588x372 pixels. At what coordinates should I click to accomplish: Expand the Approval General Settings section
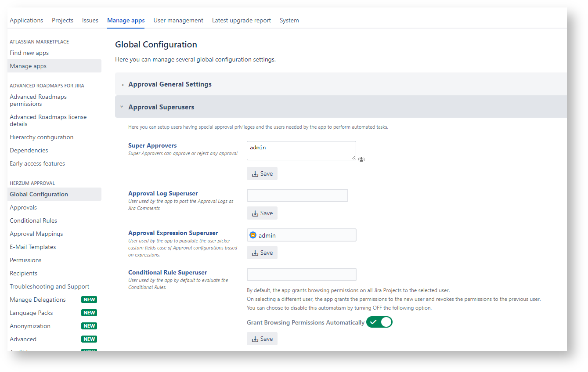pyautogui.click(x=170, y=84)
